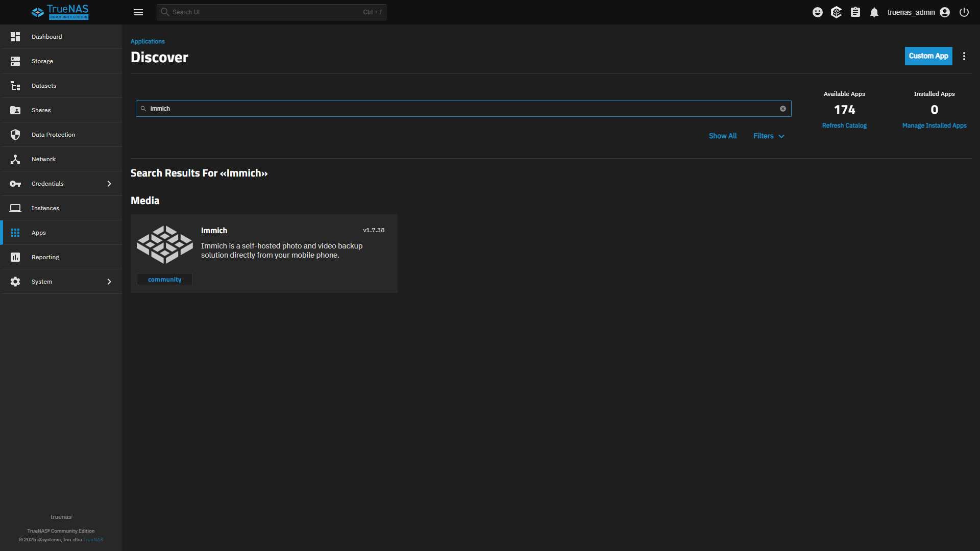Image resolution: width=980 pixels, height=551 pixels.
Task: Click Manage Installed Apps link
Action: pyautogui.click(x=934, y=126)
